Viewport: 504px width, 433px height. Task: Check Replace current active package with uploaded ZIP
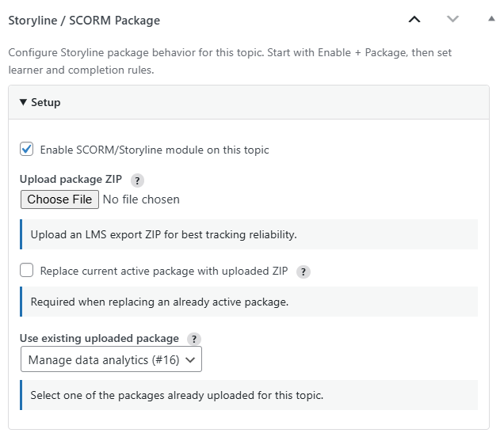(26, 270)
